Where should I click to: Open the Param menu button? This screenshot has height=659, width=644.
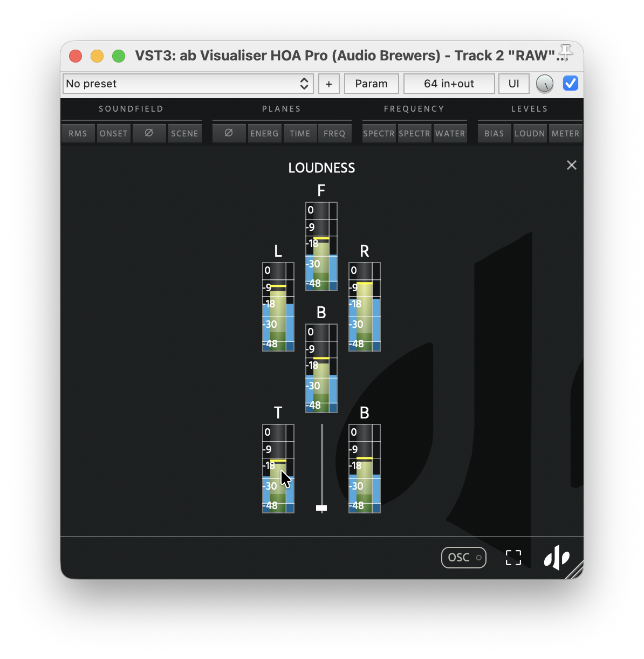372,84
